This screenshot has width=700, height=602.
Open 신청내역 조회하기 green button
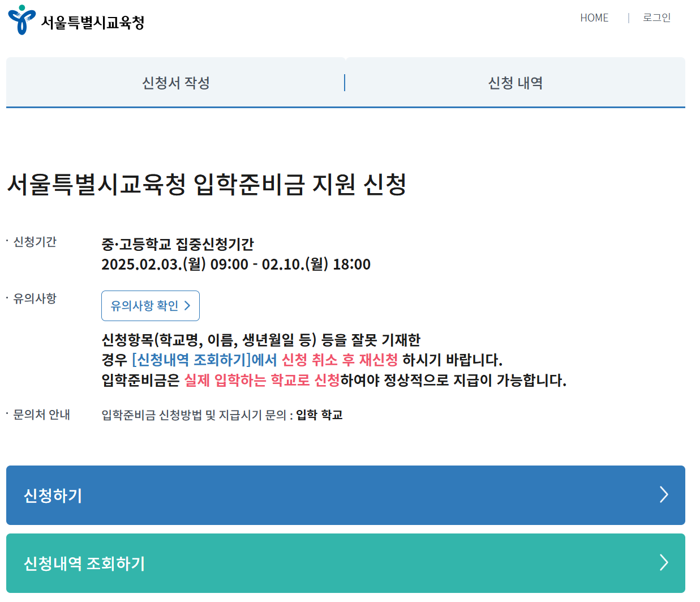click(x=346, y=563)
